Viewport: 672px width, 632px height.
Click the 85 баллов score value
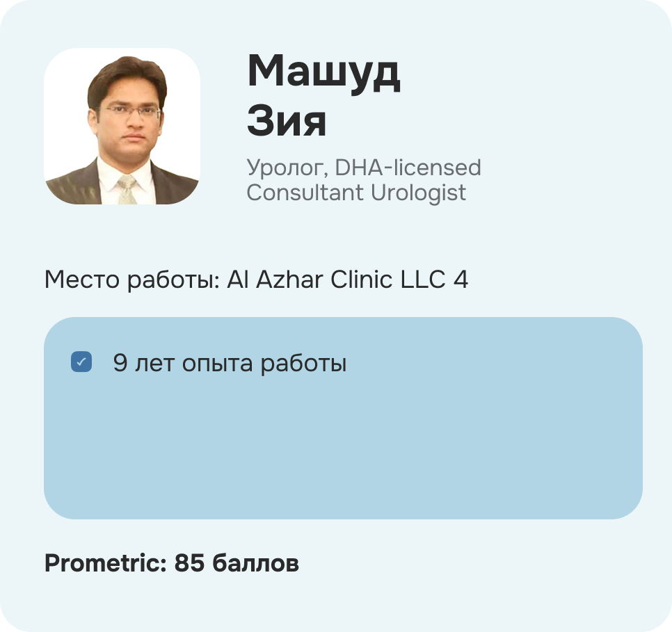[237, 563]
